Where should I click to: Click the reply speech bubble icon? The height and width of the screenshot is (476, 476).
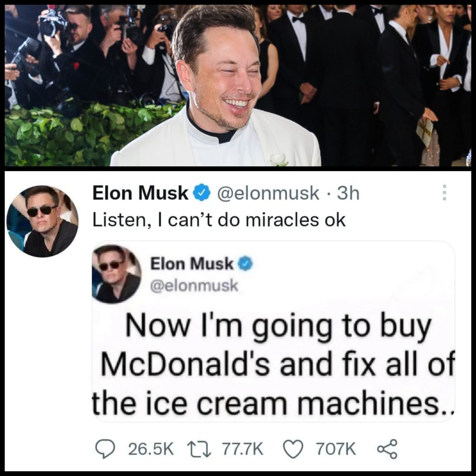coord(105,449)
